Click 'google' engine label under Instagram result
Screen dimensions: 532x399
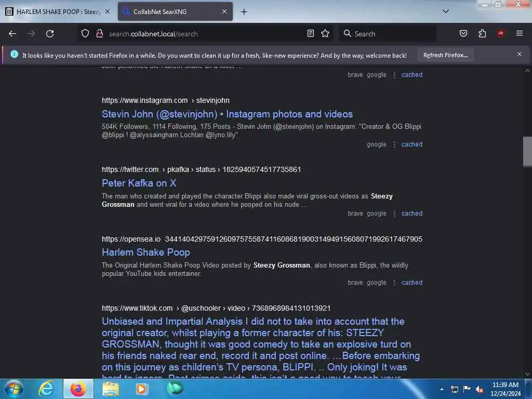coord(376,144)
